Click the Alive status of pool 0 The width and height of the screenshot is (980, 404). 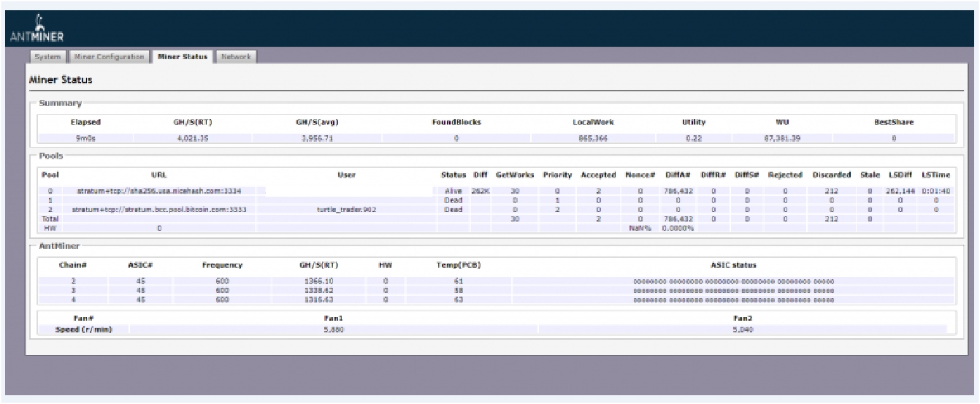tap(453, 191)
